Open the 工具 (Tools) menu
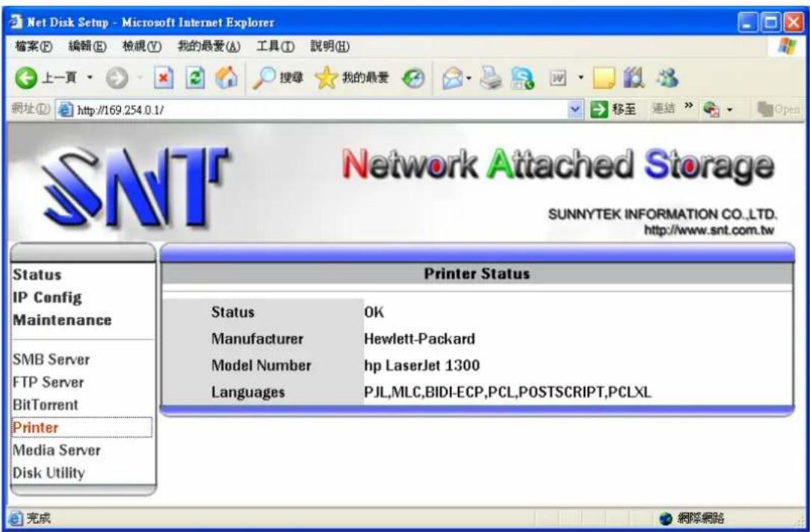 [275, 46]
